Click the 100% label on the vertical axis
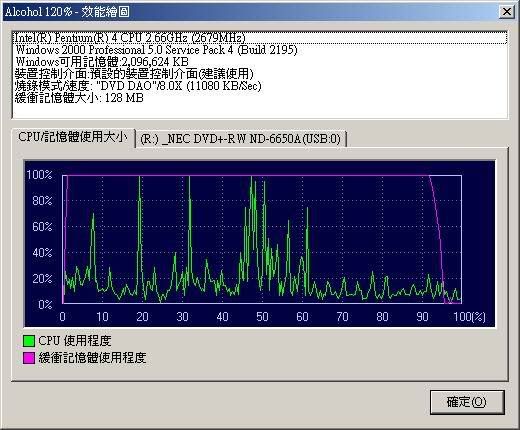This screenshot has height=430, width=520. tap(39, 175)
